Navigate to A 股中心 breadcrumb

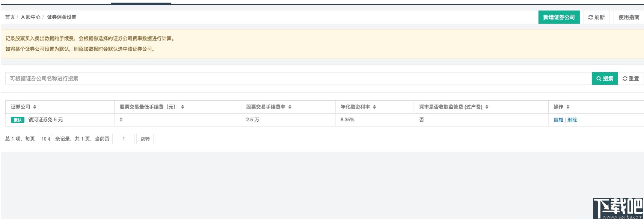[31, 17]
